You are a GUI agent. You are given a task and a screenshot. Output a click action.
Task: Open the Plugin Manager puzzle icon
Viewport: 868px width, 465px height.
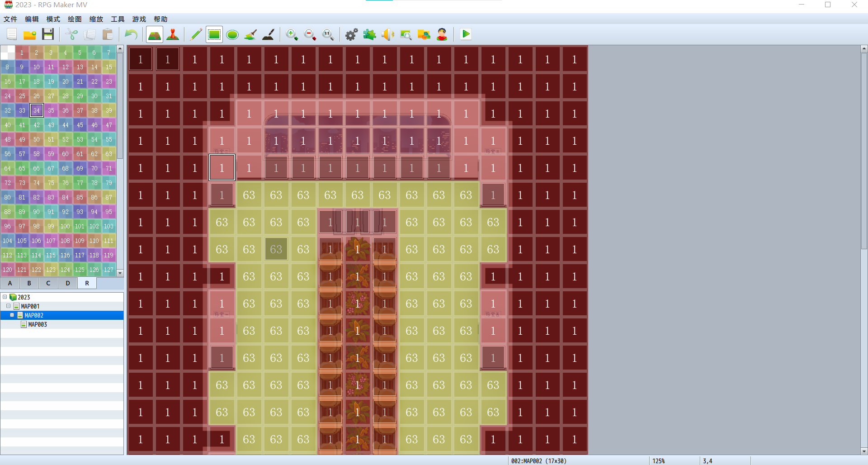point(370,34)
